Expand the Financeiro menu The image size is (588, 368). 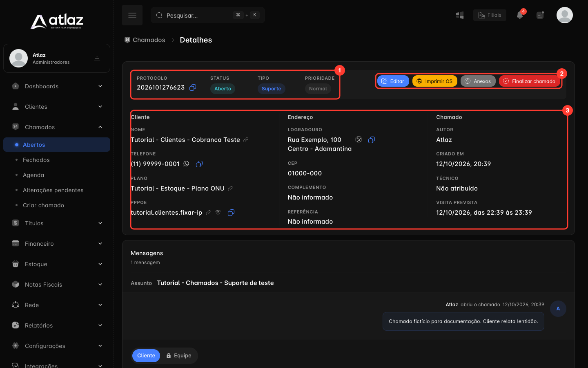pos(57,244)
